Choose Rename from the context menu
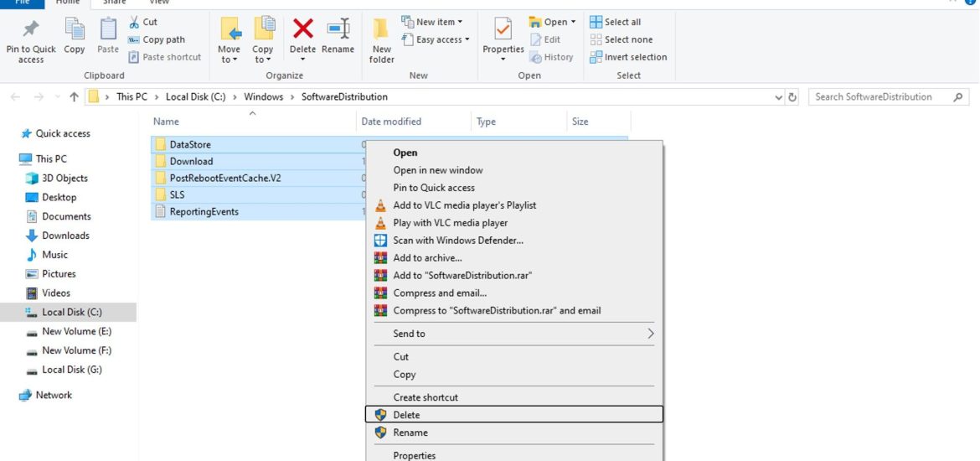 513,433
